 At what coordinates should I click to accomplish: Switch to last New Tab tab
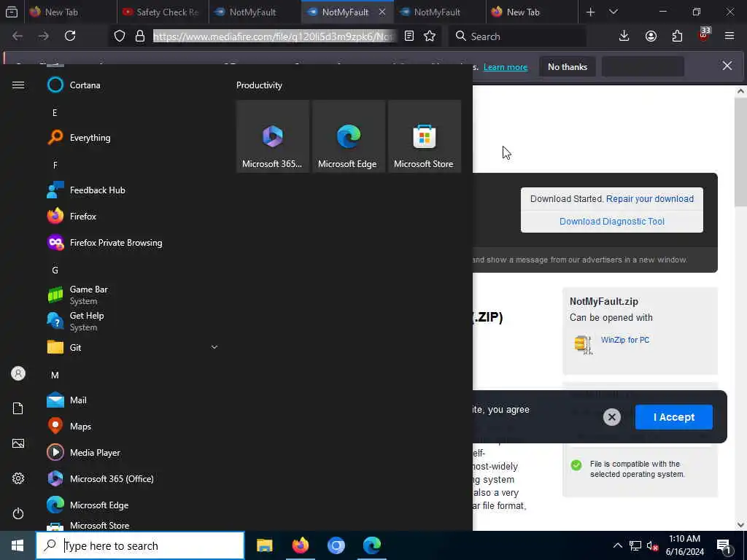click(x=532, y=12)
